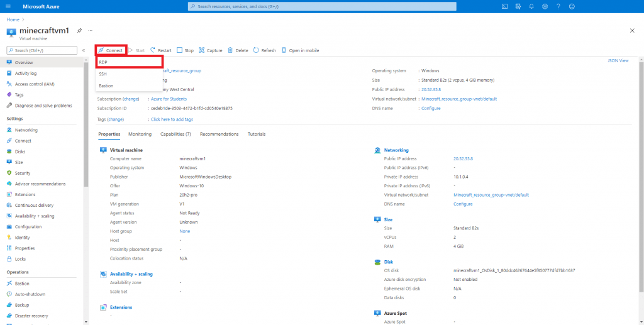Click 'Click here to add tags'
Image resolution: width=644 pixels, height=325 pixels.
click(172, 119)
